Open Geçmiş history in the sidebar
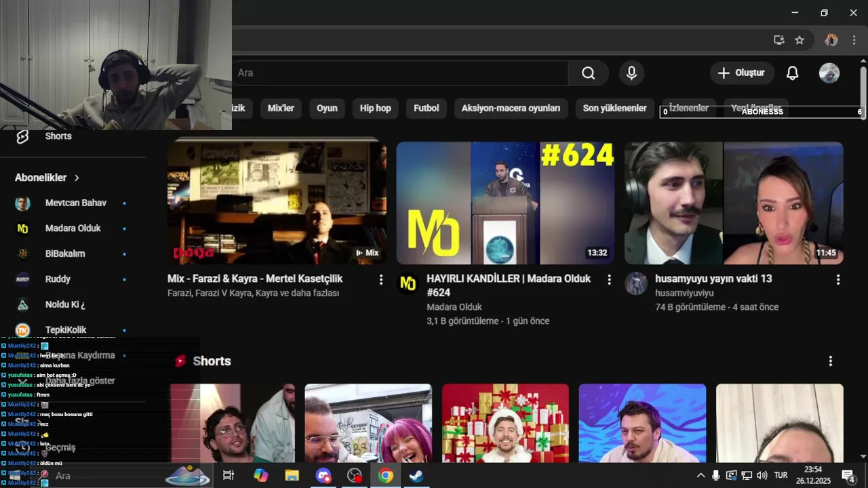868x488 pixels. [x=60, y=447]
